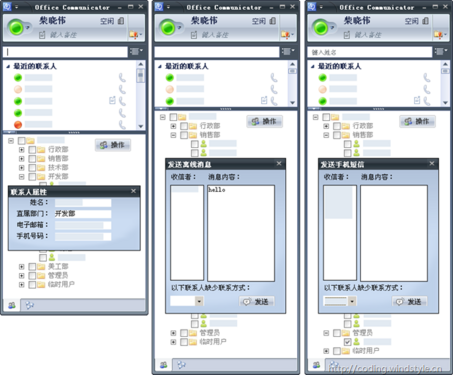Click the 操作 button in the right window

coord(418,121)
